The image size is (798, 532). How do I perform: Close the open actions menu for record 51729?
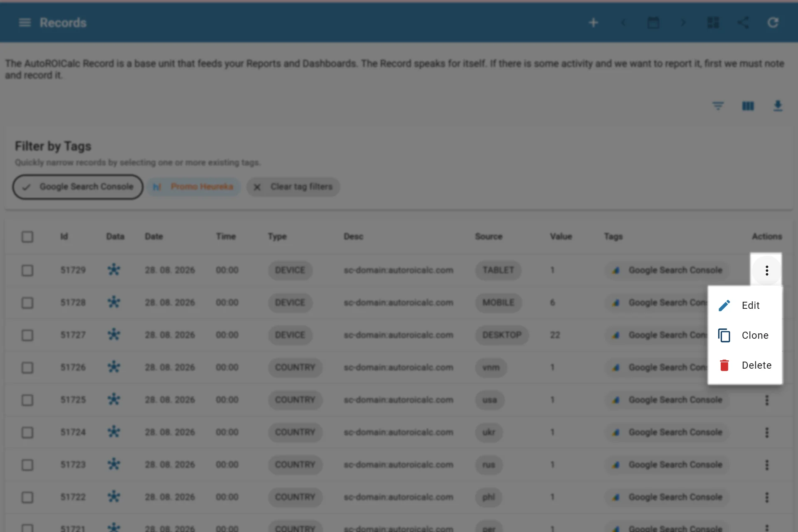(x=767, y=271)
